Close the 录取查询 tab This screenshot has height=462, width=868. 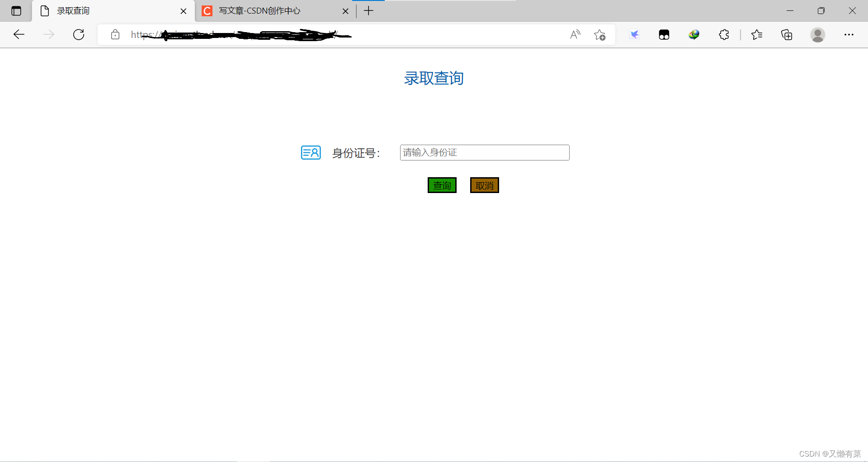184,11
